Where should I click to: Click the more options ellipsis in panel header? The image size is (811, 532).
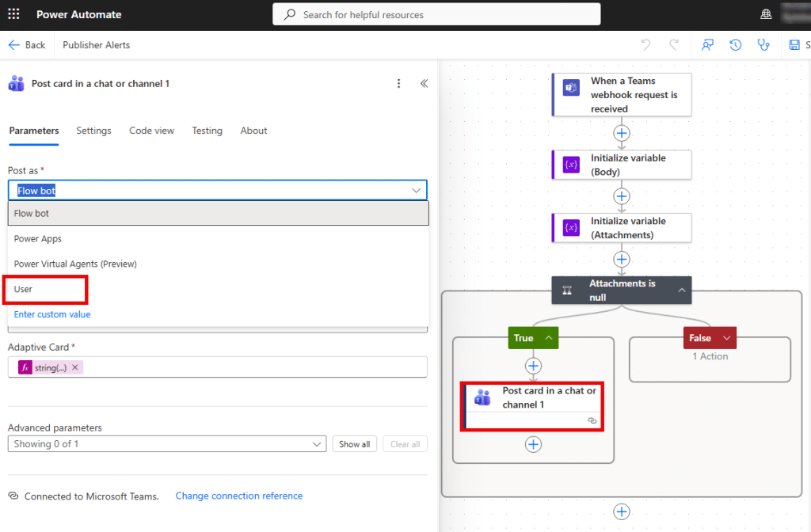tap(399, 84)
